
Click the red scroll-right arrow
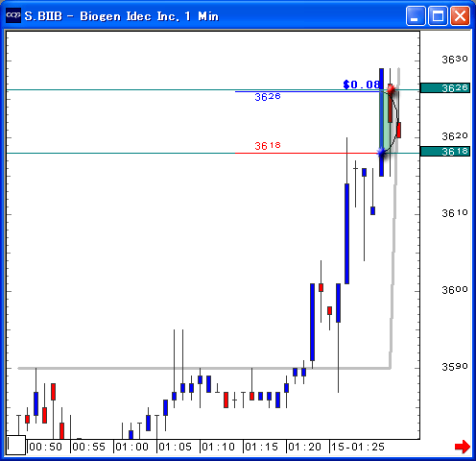(463, 447)
